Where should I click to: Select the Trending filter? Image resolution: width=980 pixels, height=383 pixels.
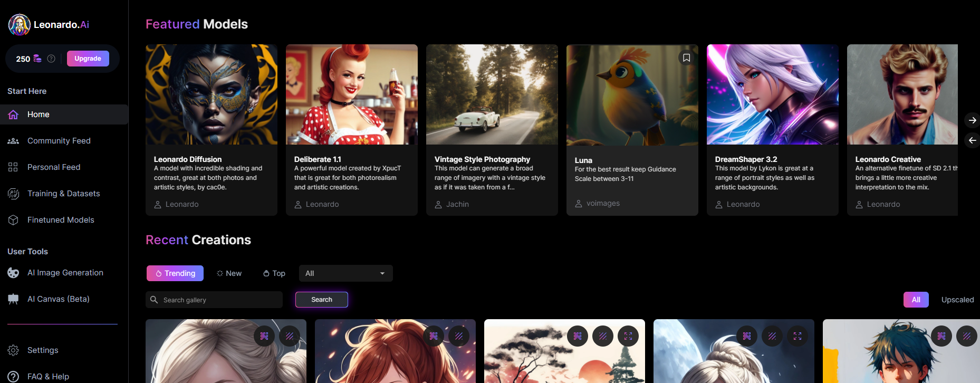[x=175, y=273]
